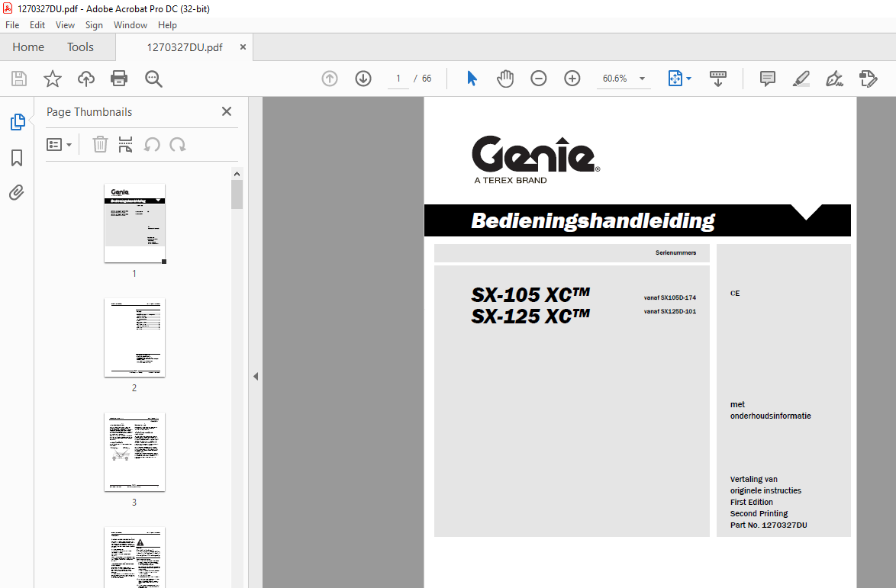Select page 2 thumbnail
The height and width of the screenshot is (588, 896).
point(134,337)
